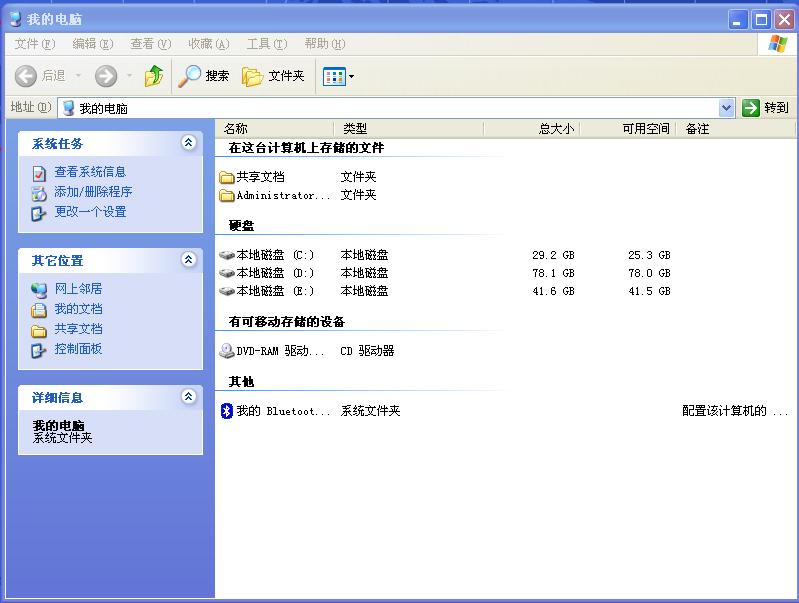This screenshot has height=603, width=799.
Task: Go up one folder level icon
Action: coord(153,76)
